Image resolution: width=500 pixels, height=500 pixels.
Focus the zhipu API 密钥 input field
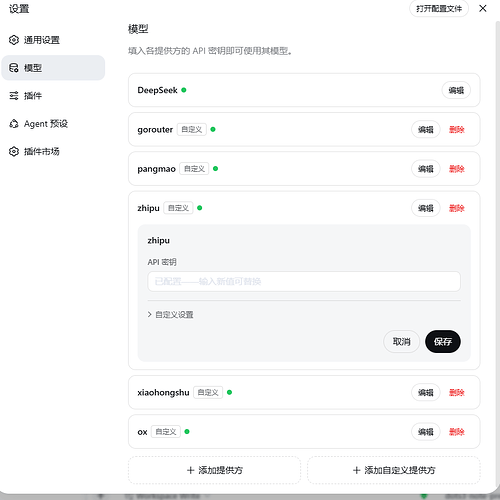304,282
